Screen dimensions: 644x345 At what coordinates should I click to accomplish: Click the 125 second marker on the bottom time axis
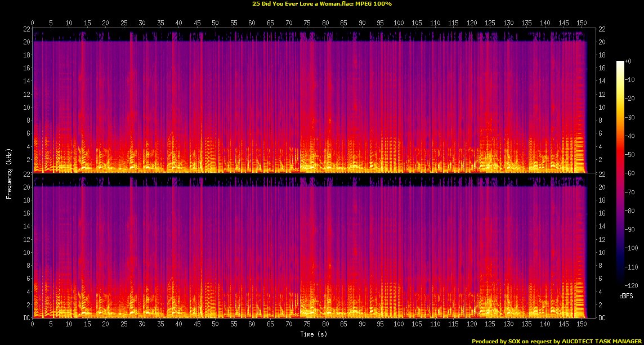(490, 324)
